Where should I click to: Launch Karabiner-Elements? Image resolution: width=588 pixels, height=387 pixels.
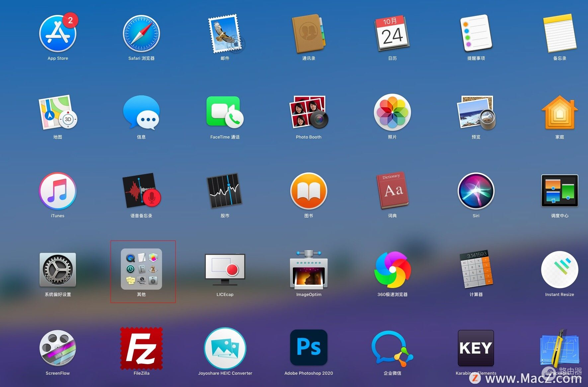pyautogui.click(x=476, y=348)
